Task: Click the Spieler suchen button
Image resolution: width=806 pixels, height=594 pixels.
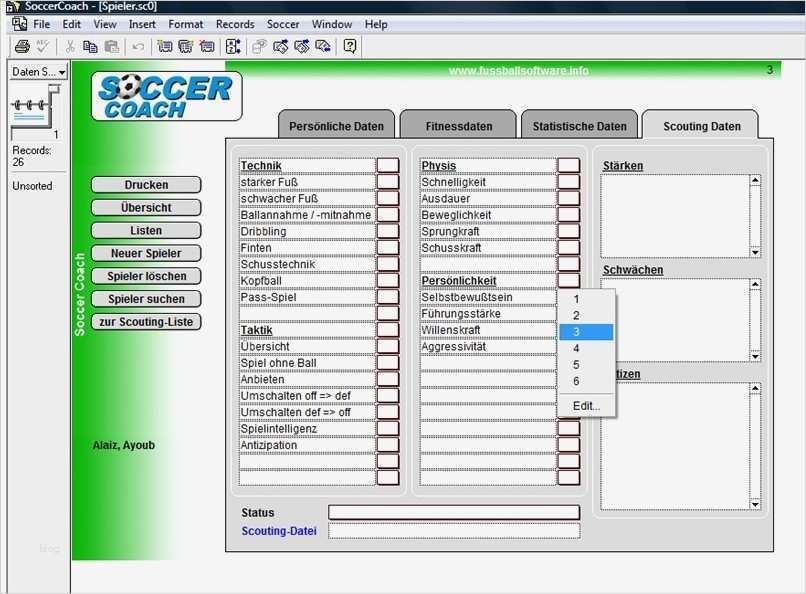Action: pyautogui.click(x=146, y=299)
